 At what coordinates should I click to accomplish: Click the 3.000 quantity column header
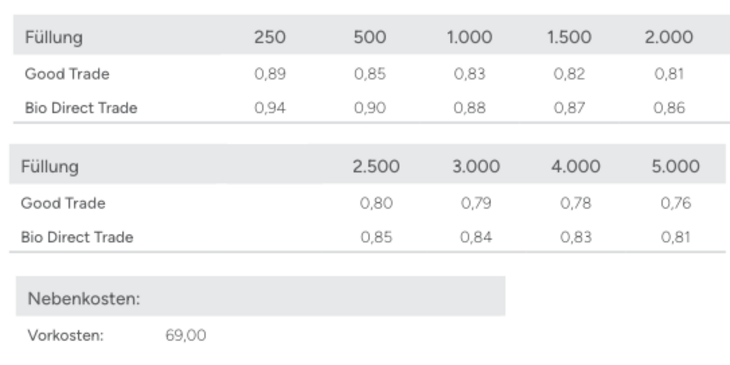click(476, 166)
